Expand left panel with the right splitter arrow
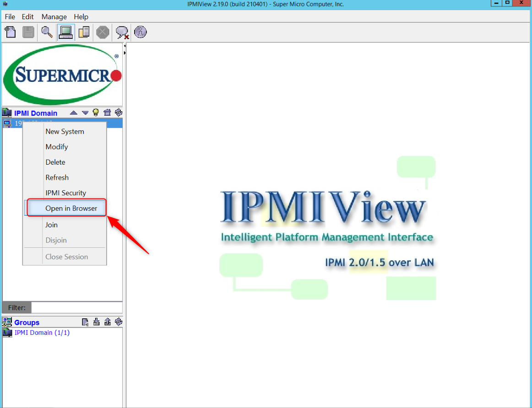Image resolution: width=532 pixels, height=408 pixels. (125, 53)
